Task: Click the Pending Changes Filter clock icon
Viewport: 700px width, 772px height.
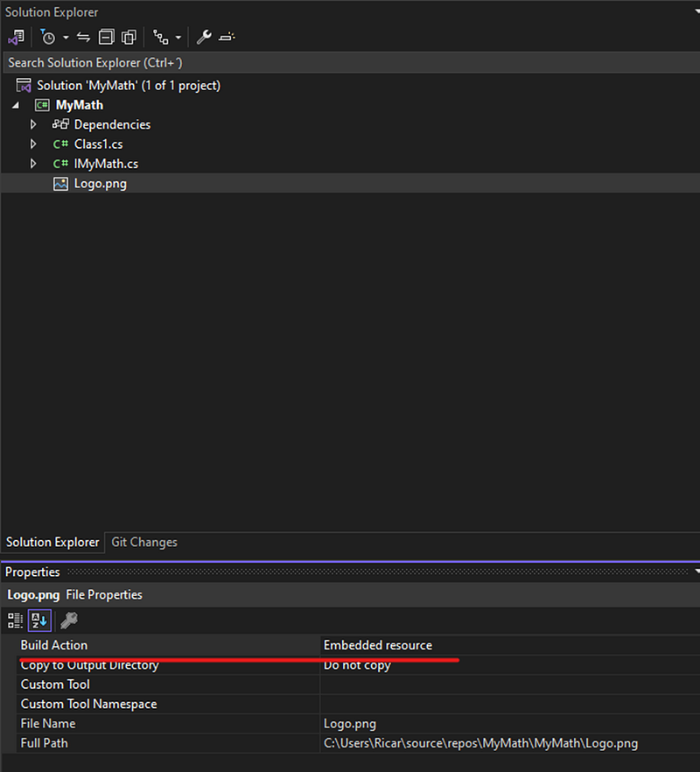Action: (48, 38)
